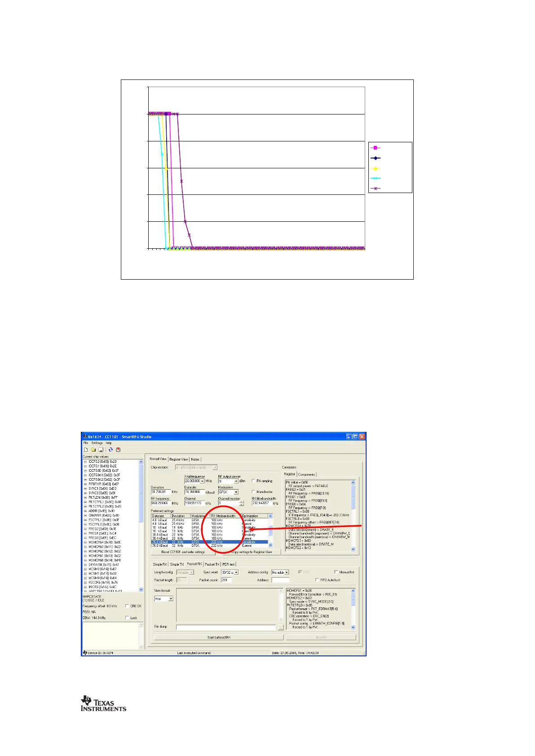
Task: Toggle the greyed CRC checkbox
Action: [300, 572]
